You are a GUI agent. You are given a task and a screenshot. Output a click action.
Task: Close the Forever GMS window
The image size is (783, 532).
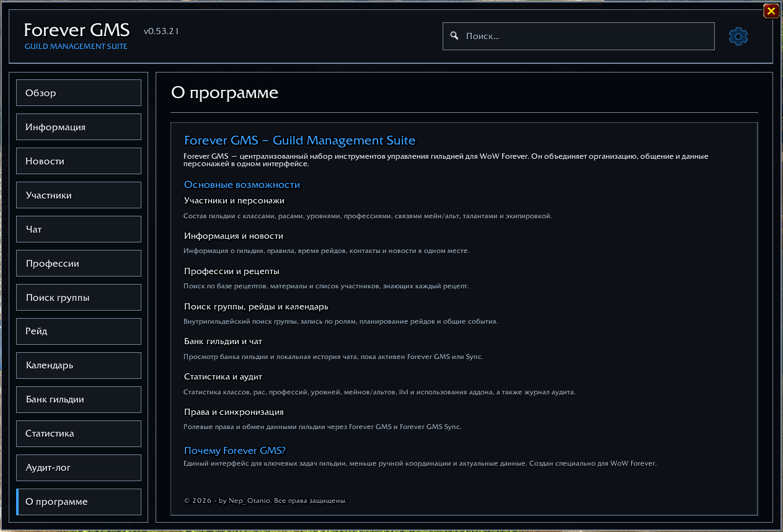pyautogui.click(x=771, y=11)
